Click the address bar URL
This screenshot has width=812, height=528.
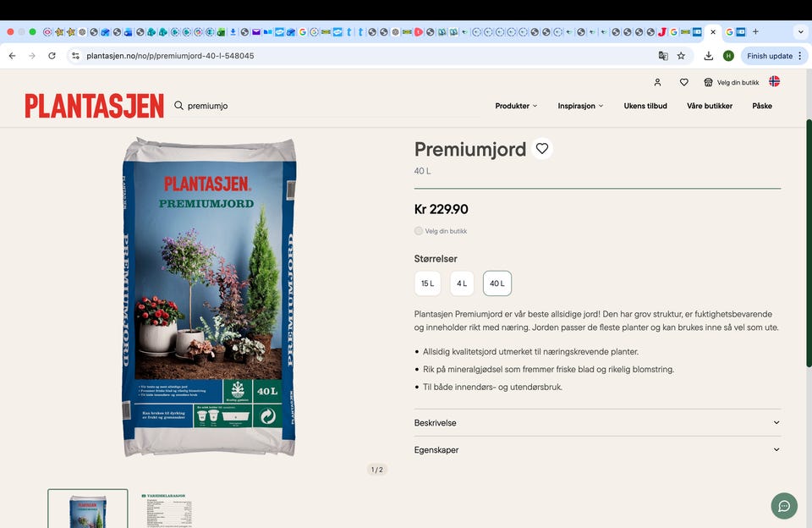pos(170,56)
